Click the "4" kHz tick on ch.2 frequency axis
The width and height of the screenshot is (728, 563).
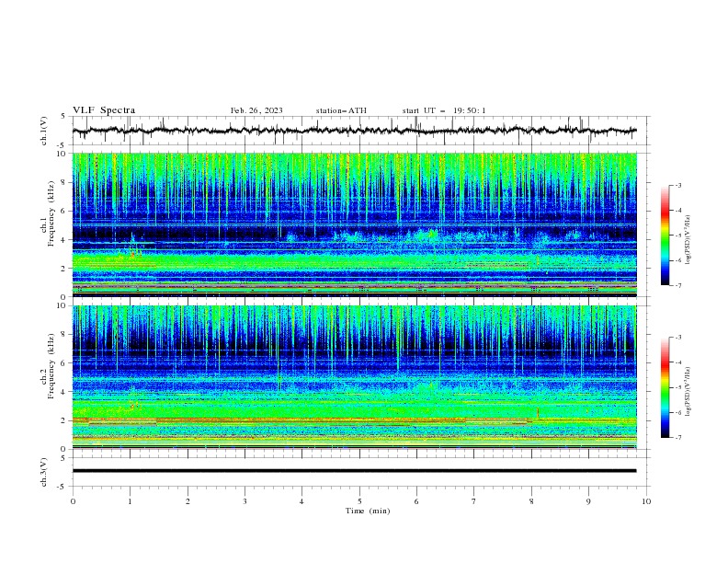64,392
